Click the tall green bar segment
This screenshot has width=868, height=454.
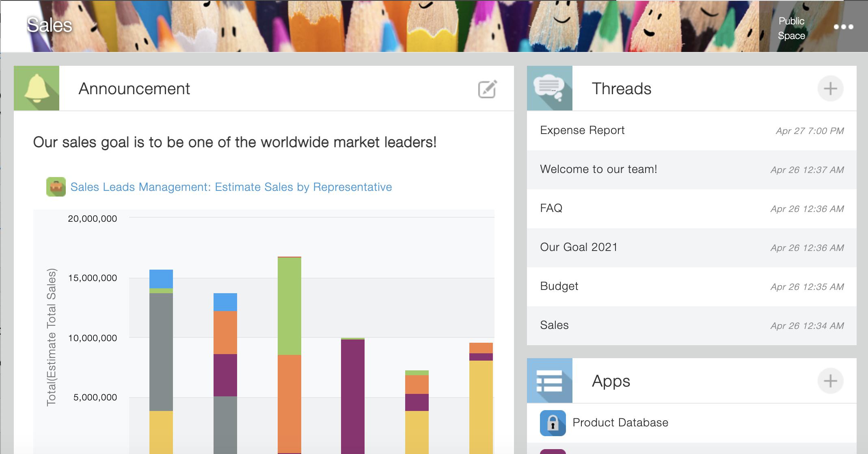click(x=289, y=306)
